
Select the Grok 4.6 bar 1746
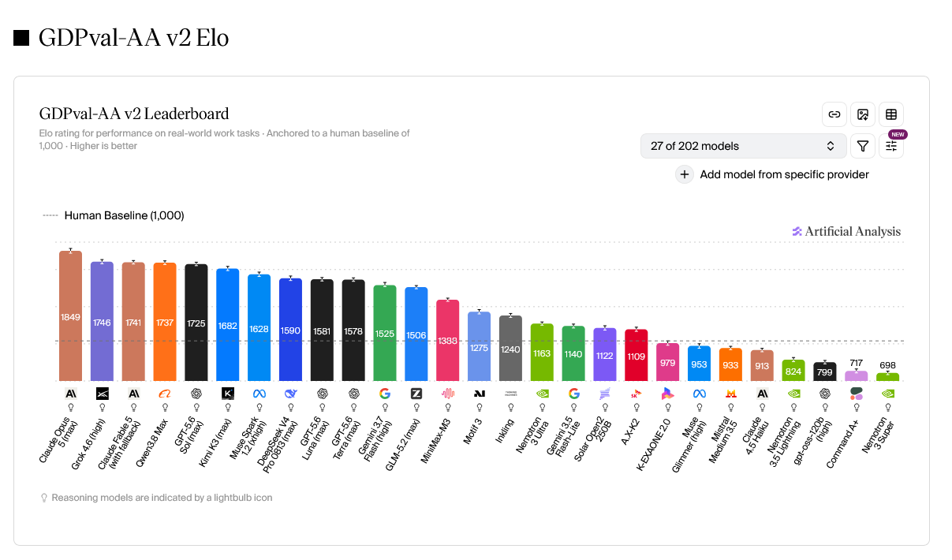point(102,321)
